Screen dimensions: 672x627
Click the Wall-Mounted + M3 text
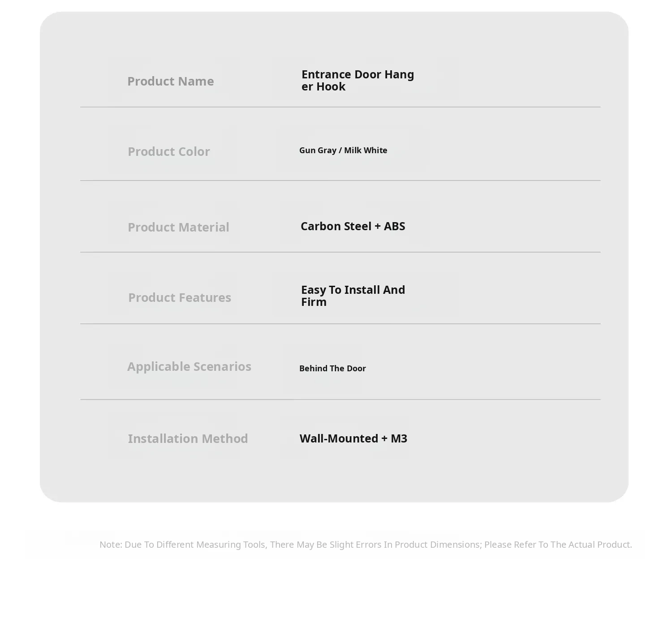coord(353,439)
